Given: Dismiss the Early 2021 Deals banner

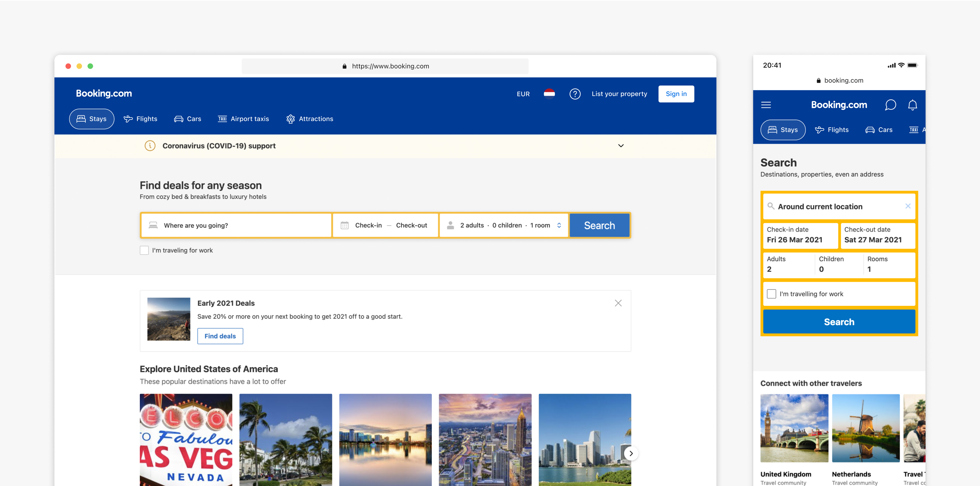Looking at the screenshot, I should tap(618, 303).
